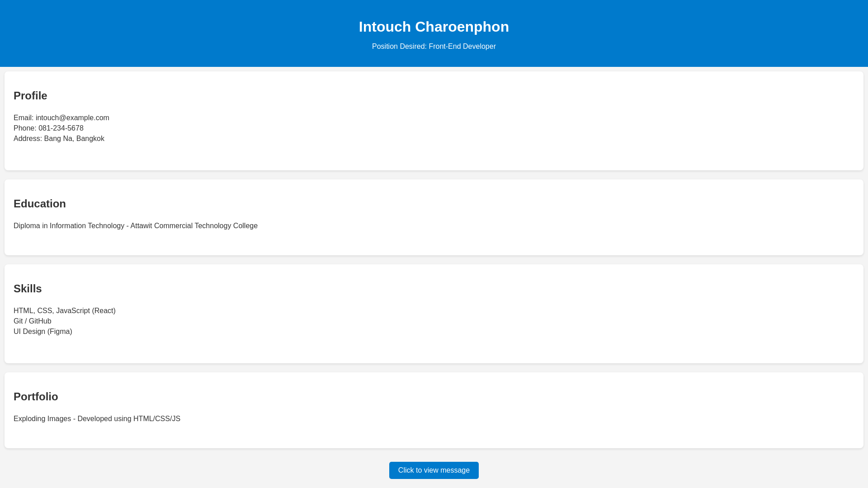
Task: Click the Profile section heading
Action: (x=30, y=96)
